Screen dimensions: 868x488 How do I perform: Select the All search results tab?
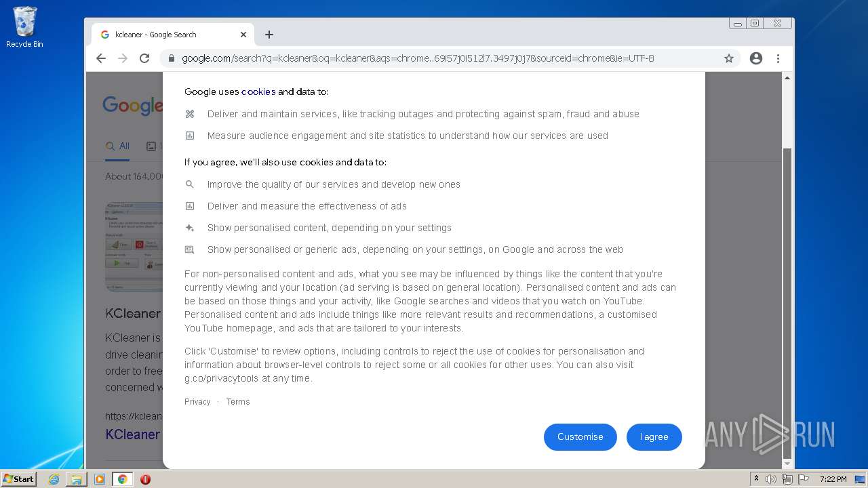click(x=117, y=146)
